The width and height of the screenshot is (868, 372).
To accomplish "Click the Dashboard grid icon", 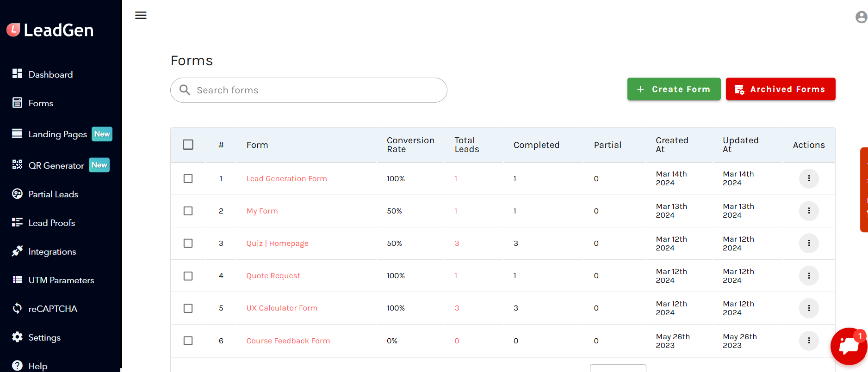I will click(x=17, y=73).
